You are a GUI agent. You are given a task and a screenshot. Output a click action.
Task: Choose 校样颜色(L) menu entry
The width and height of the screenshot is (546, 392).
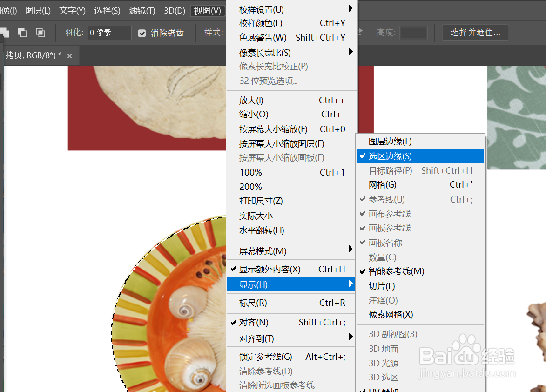pos(291,23)
